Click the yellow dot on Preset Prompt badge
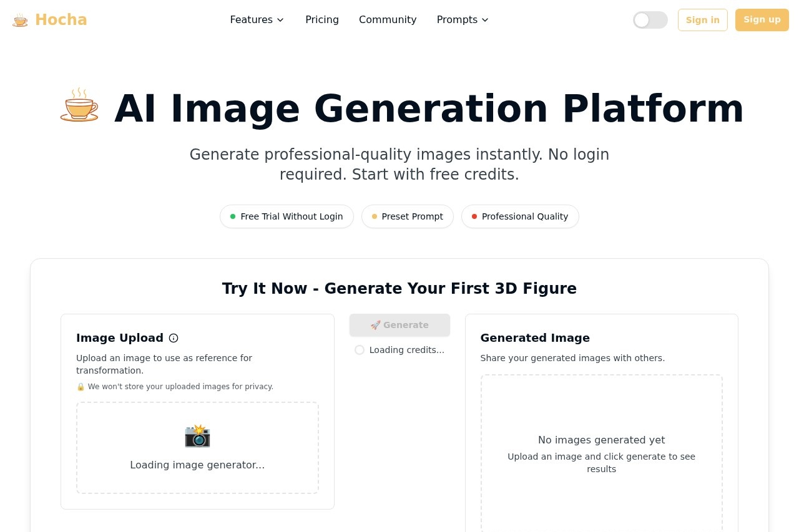 [x=375, y=216]
